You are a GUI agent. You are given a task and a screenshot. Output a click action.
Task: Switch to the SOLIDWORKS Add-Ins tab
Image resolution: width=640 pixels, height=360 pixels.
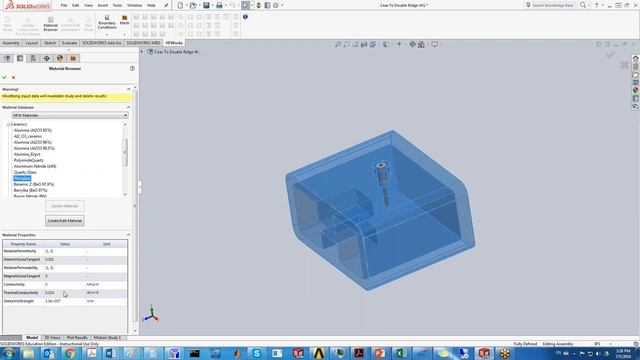pyautogui.click(x=102, y=43)
